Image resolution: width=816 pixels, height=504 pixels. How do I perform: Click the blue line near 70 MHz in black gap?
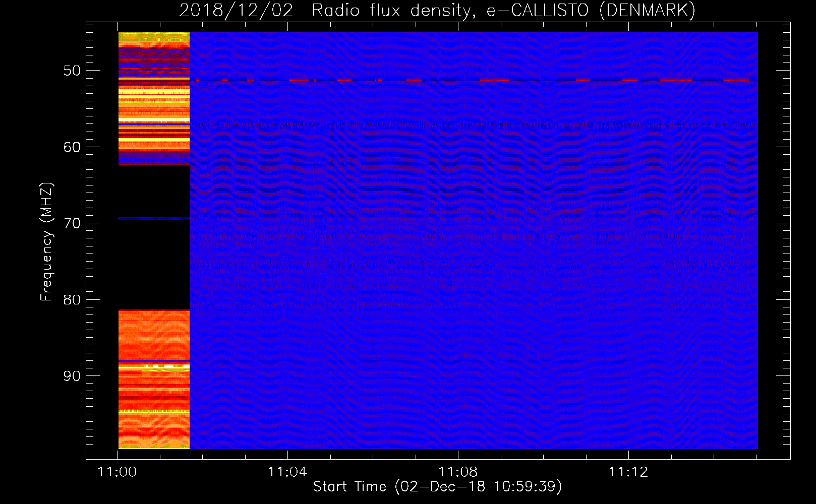(154, 218)
